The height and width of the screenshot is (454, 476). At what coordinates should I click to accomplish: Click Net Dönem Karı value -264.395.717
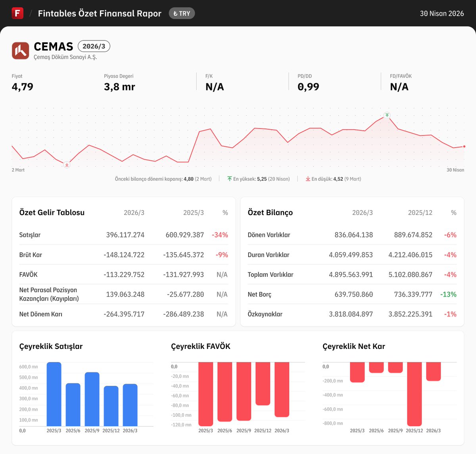pyautogui.click(x=124, y=314)
